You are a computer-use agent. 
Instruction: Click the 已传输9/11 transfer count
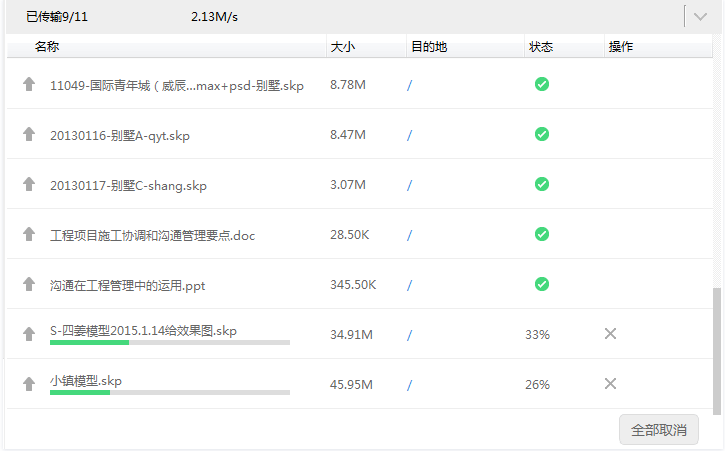point(56,17)
